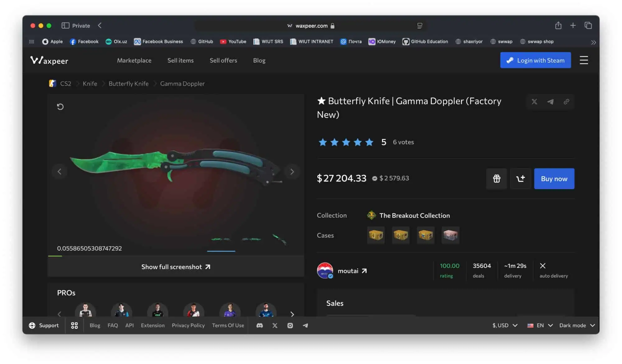Click the gift icon button beside price
Viewport: 622px width, 364px height.
pos(496,179)
